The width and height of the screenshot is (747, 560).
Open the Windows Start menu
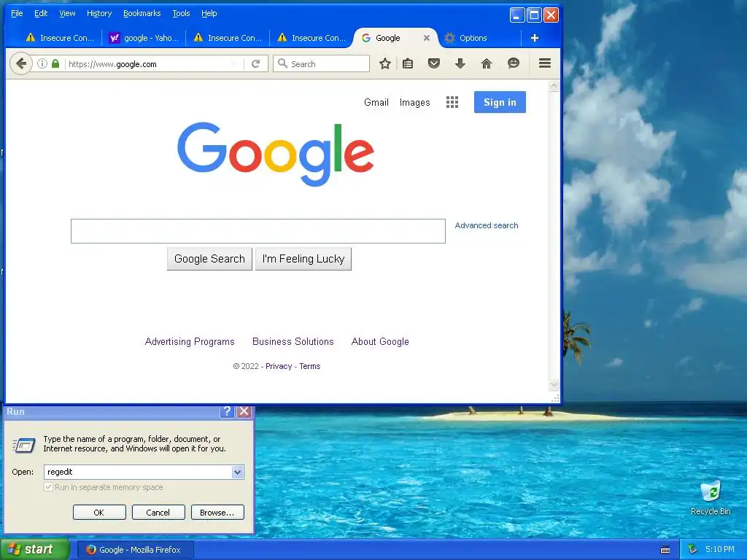pos(35,550)
